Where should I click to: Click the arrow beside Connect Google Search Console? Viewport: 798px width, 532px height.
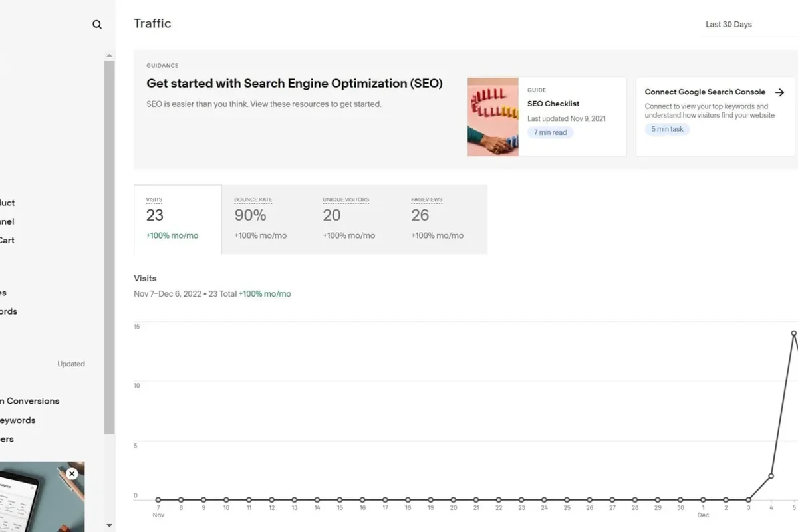click(780, 92)
